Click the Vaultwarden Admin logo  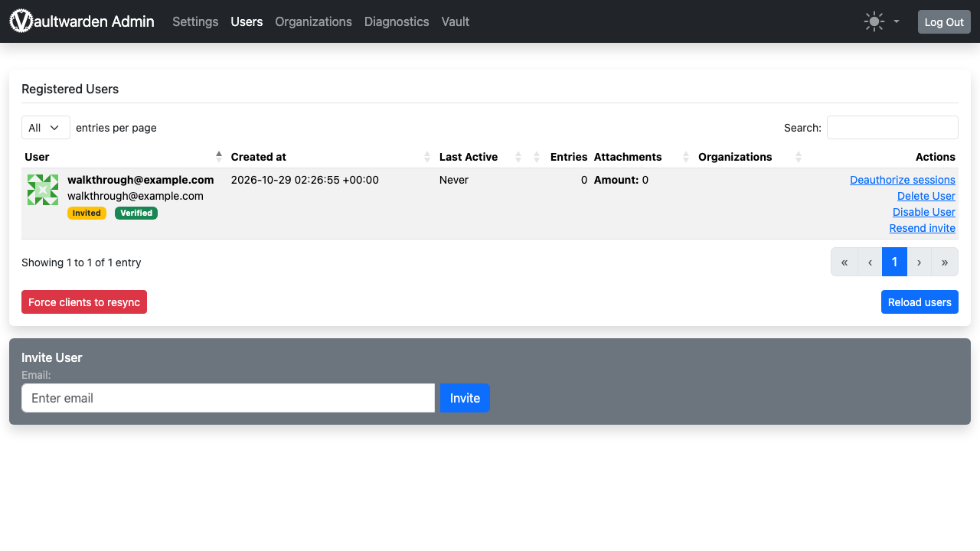coord(82,21)
